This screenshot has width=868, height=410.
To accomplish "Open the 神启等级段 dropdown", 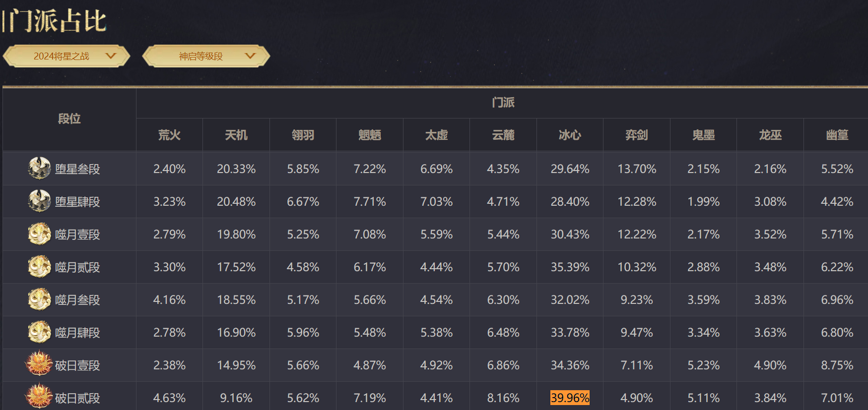I will 205,56.
